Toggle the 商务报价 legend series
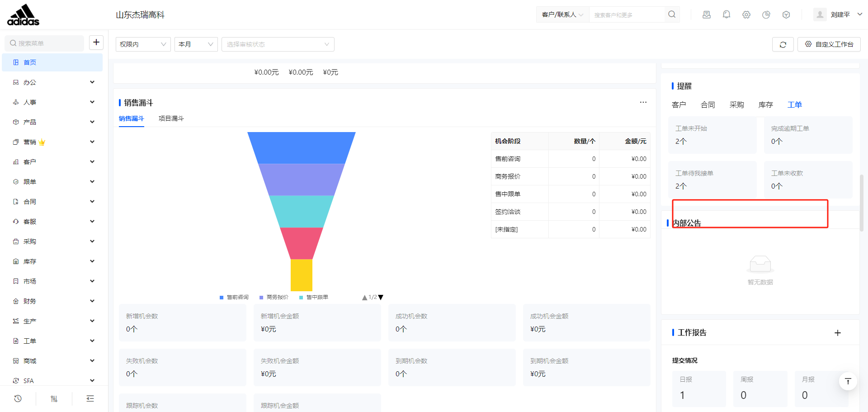Screen dimensions: 868x412 pyautogui.click(x=274, y=298)
